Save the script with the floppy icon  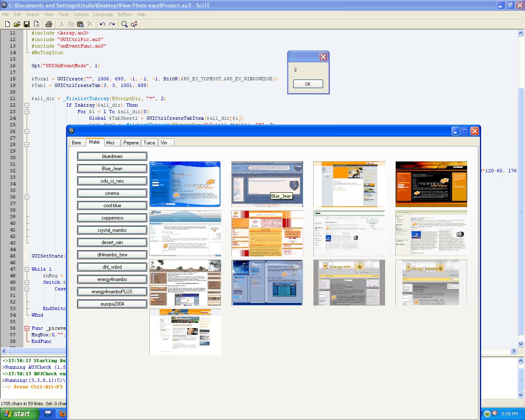[27, 24]
